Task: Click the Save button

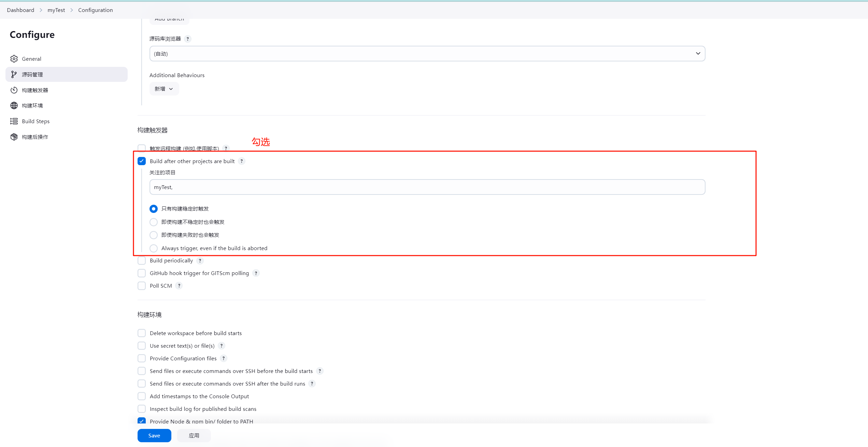Action: coord(154,435)
